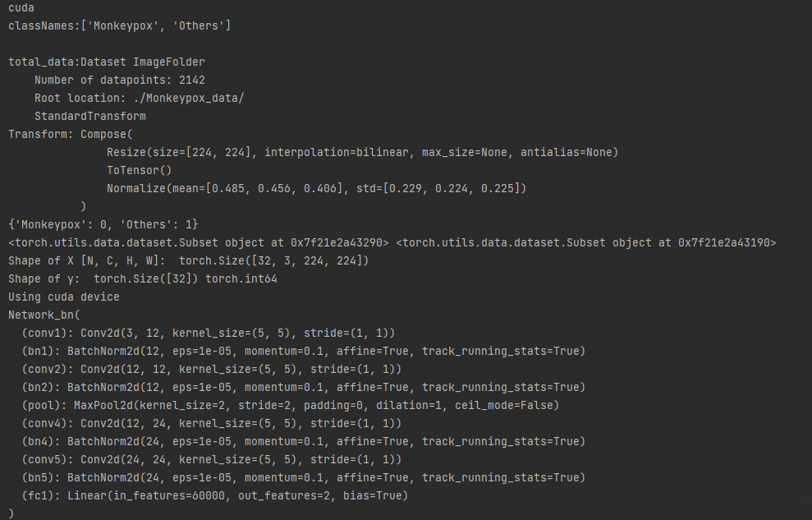Click the 'ToTensor()' text

[x=140, y=171]
